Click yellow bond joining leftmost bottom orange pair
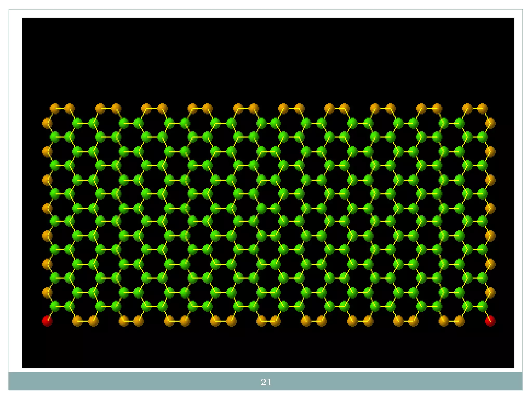 pyautogui.click(x=85, y=321)
